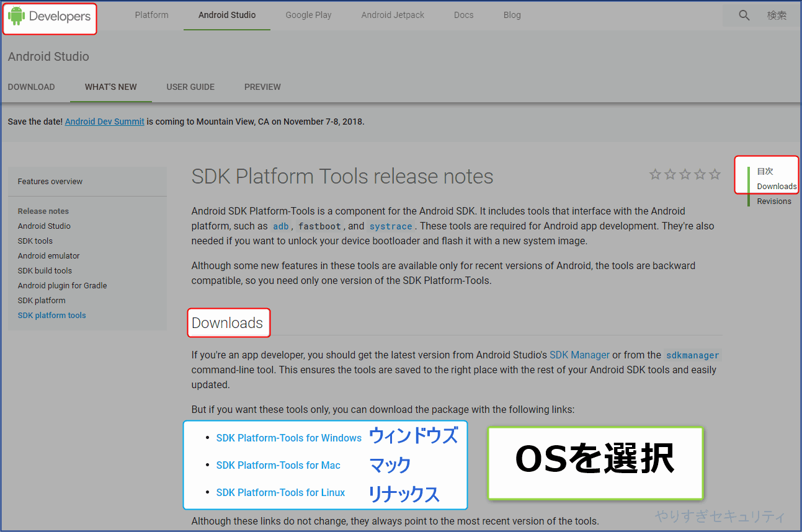Open the sdkmanager command-line tool link
The image size is (802, 532).
pyautogui.click(x=692, y=355)
